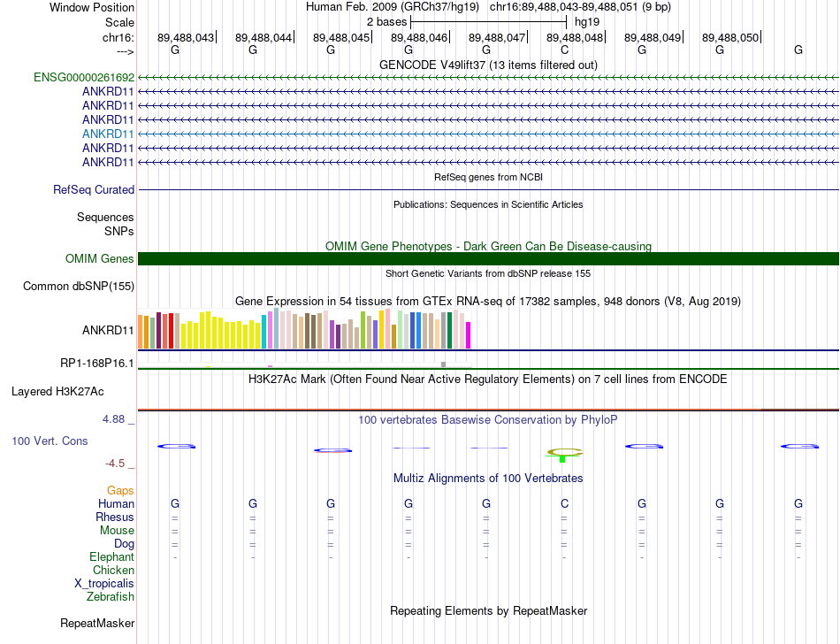Viewport: 840px width, 644px height.
Task: Click the Zebrafish species label
Action: pyautogui.click(x=111, y=596)
